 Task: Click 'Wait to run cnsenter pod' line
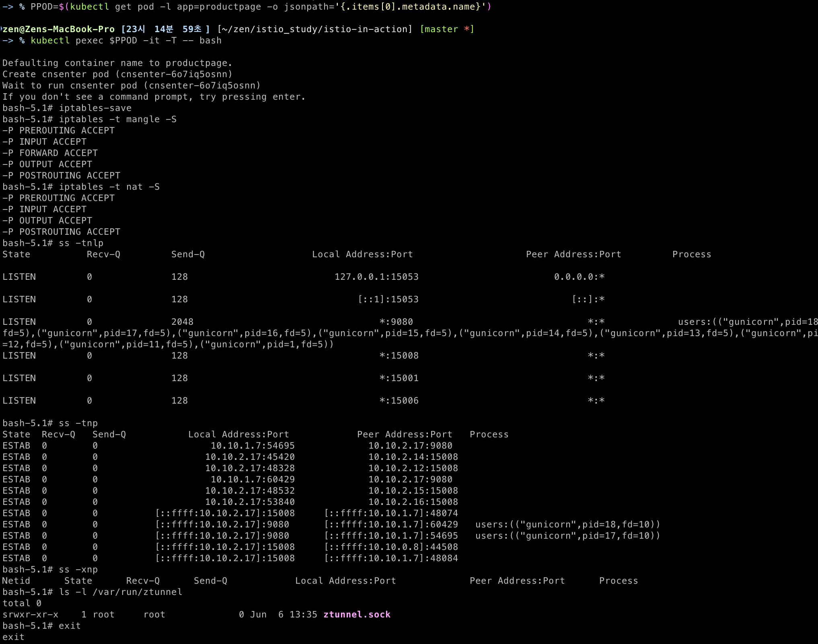(132, 86)
